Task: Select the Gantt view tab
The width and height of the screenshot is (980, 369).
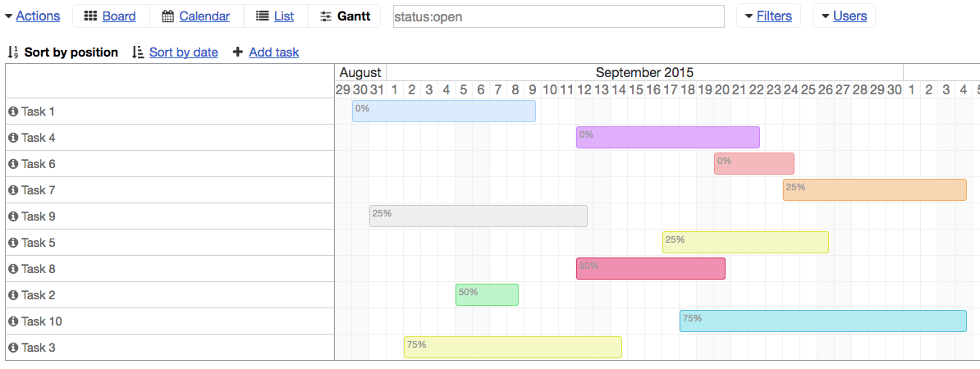Action: [x=345, y=16]
